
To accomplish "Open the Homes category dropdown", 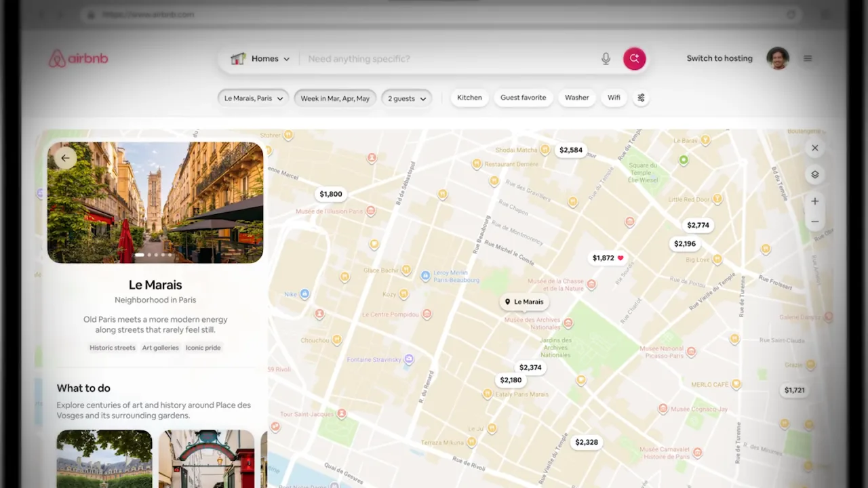I will click(x=261, y=59).
